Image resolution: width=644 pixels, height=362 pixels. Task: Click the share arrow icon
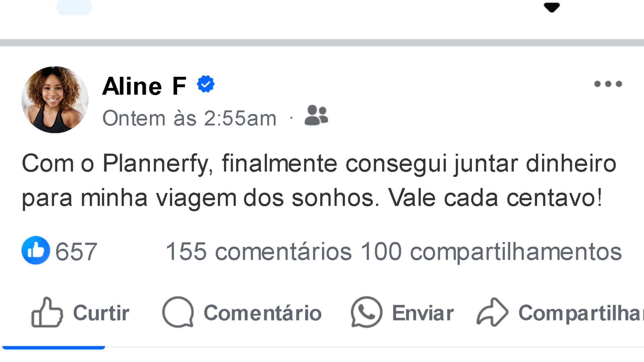(492, 312)
